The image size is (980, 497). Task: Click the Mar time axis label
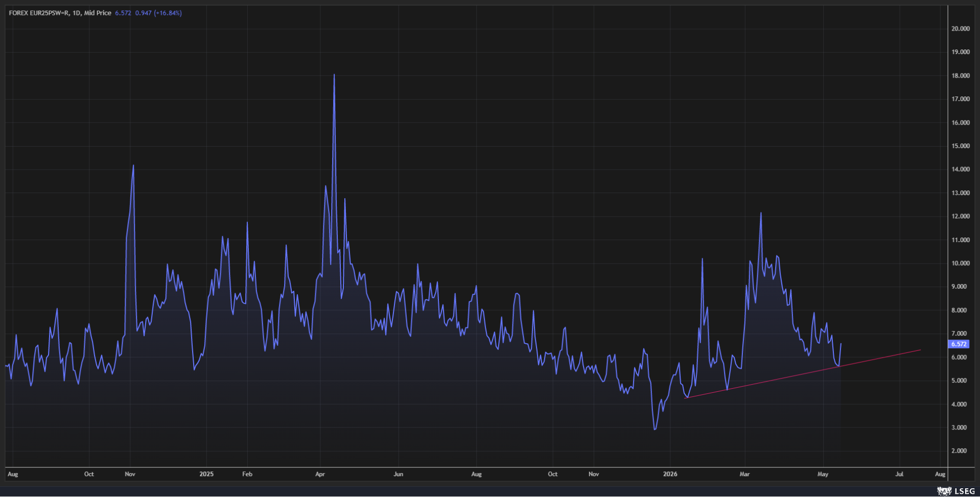coord(744,474)
